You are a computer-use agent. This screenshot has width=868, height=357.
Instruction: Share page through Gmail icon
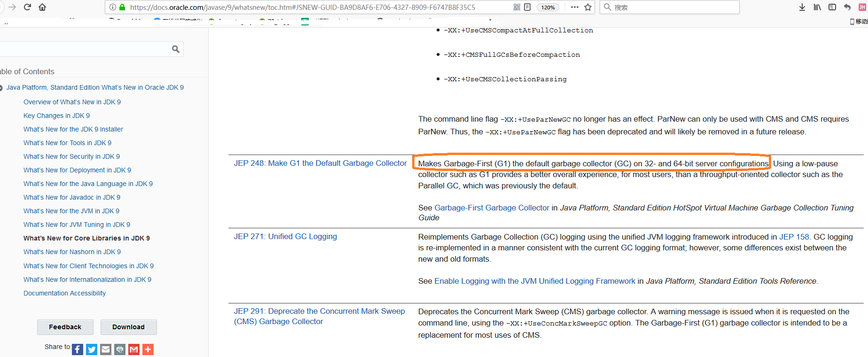click(x=134, y=349)
